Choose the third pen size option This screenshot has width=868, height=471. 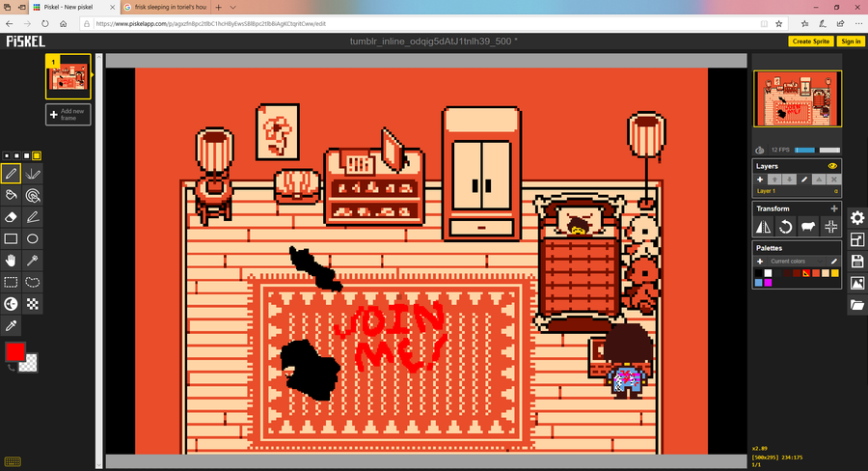27,156
